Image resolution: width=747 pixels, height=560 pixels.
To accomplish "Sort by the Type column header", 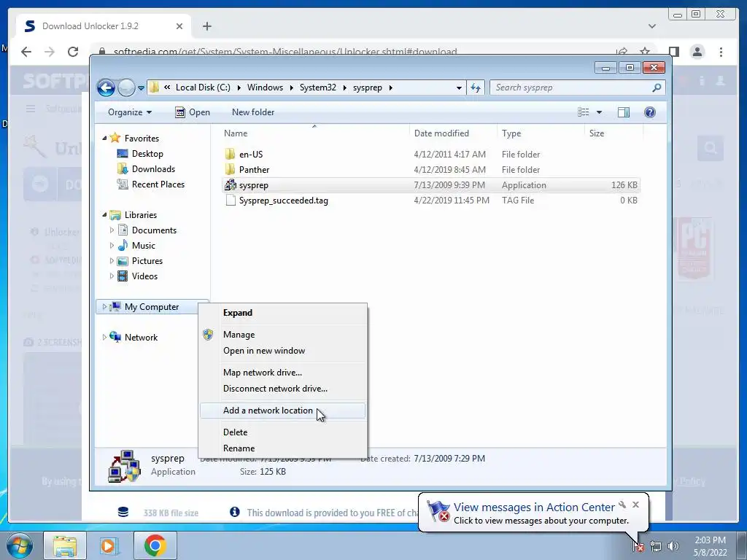I will 541,134.
